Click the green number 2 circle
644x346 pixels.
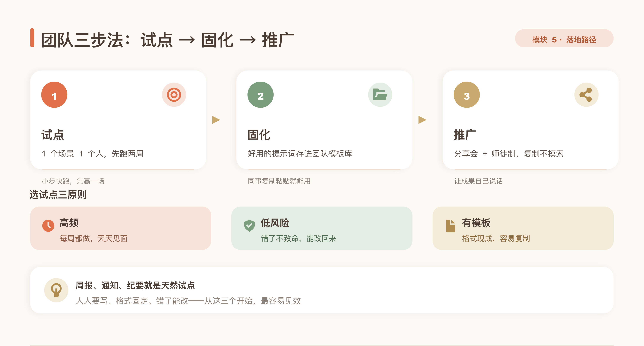[x=260, y=95]
